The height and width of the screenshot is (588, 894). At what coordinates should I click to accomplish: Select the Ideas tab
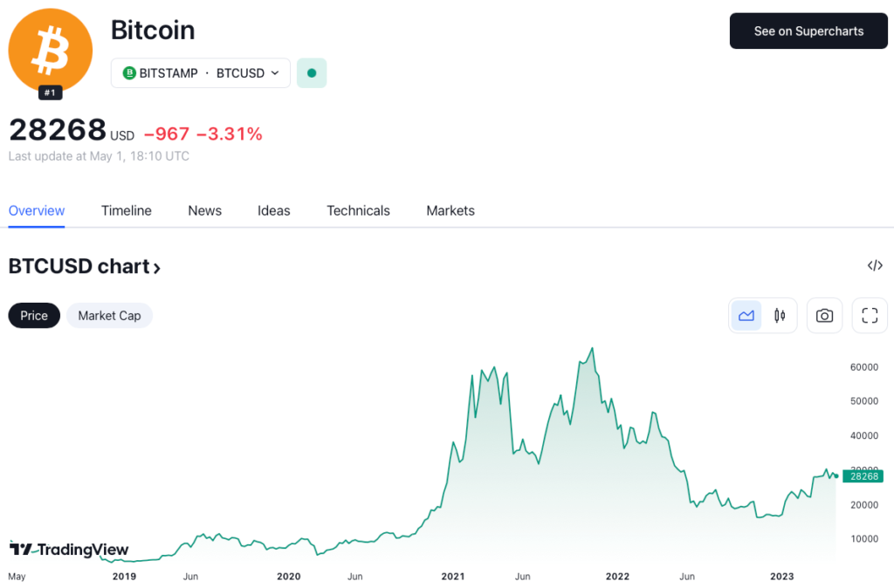273,210
